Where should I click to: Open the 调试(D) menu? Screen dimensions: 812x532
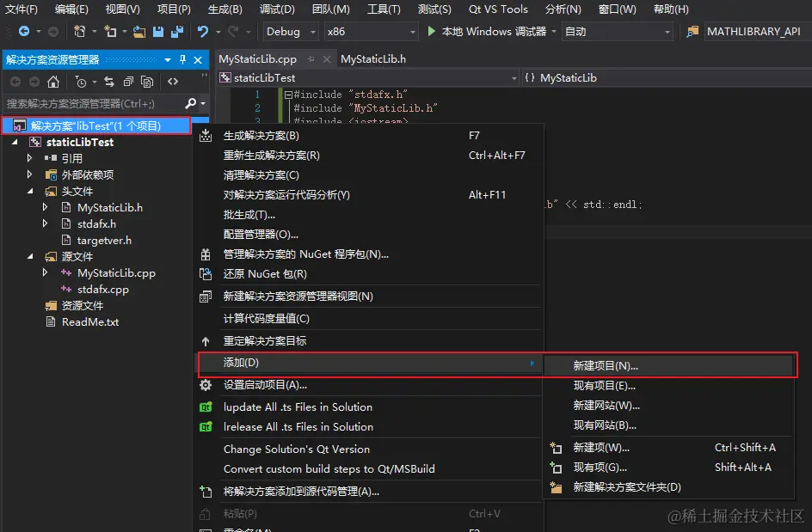click(277, 9)
